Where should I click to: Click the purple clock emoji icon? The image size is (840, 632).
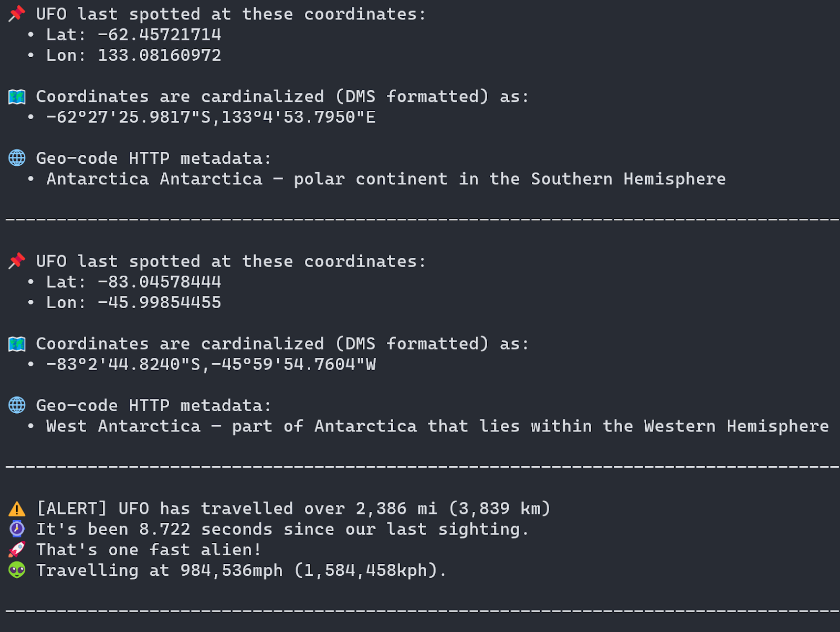(x=17, y=529)
